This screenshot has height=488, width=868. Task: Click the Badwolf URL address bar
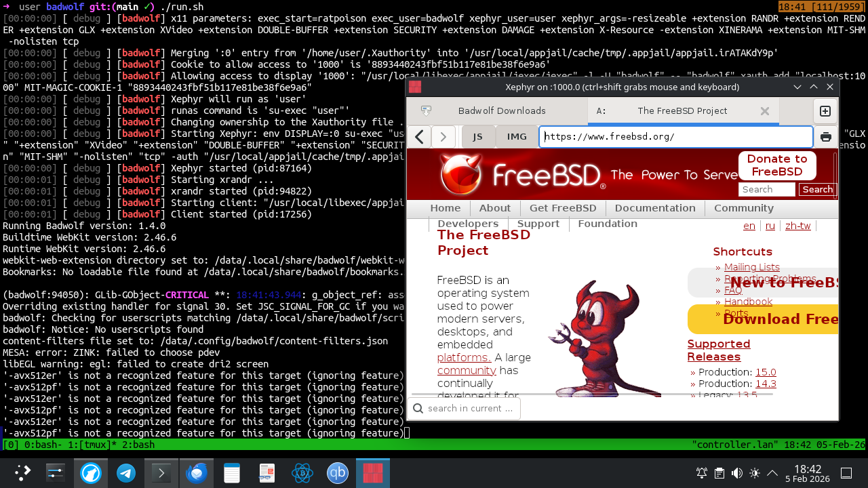point(676,137)
